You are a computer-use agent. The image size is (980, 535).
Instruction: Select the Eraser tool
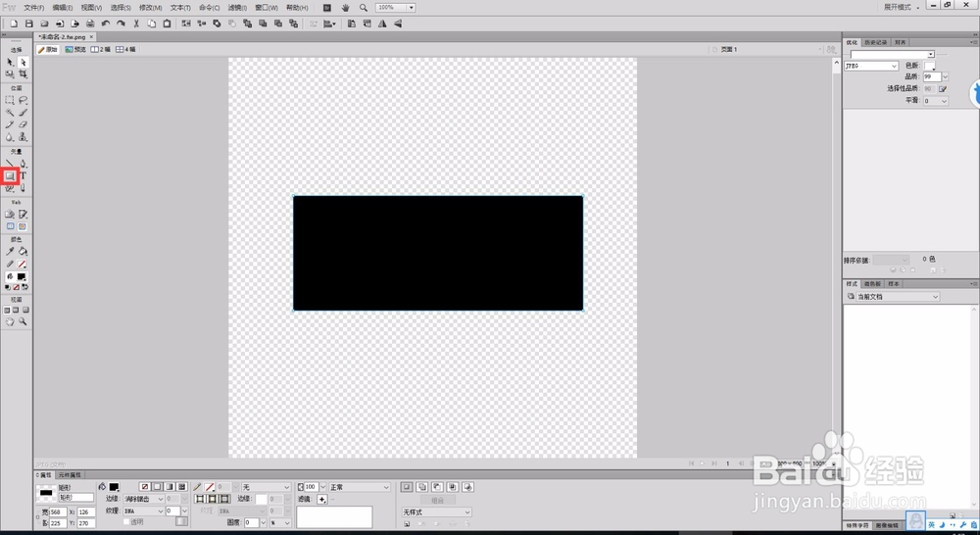click(x=24, y=124)
